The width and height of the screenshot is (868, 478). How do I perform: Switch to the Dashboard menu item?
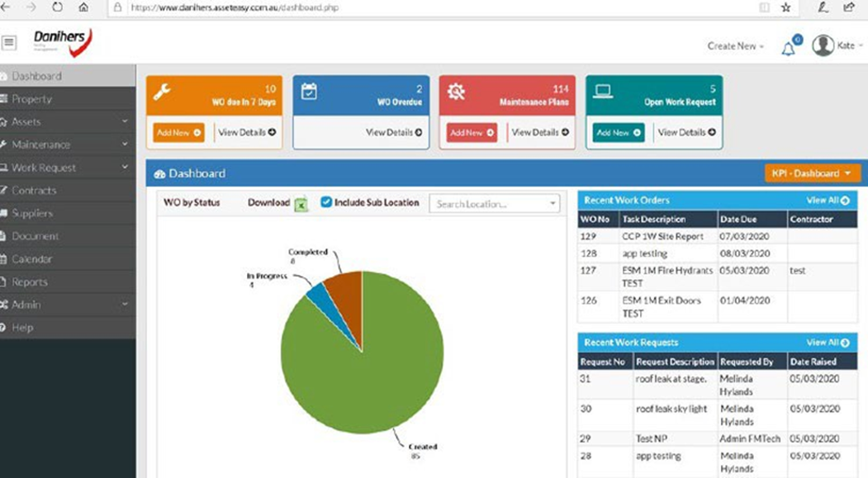(37, 75)
